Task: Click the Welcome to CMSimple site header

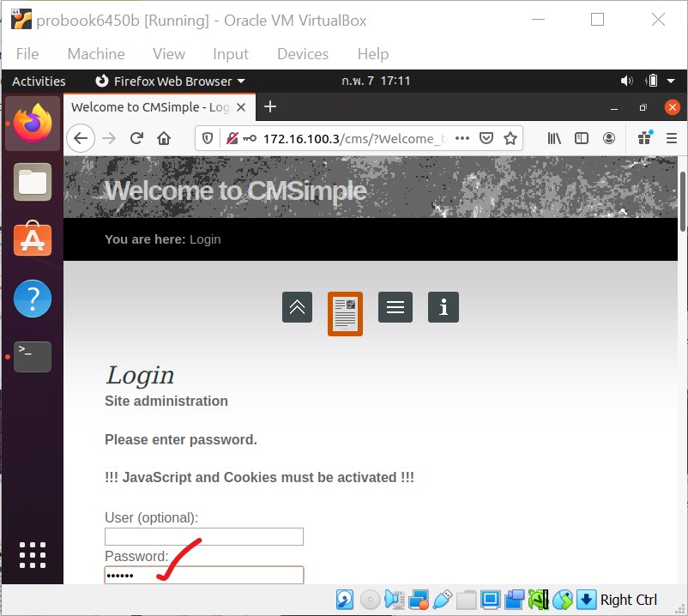Action: [x=235, y=190]
